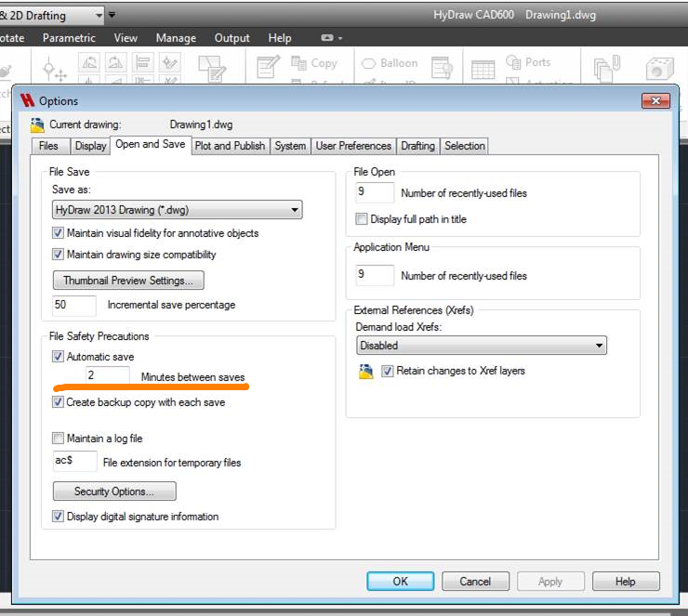688x616 pixels.
Task: Open the Help ribbon tab
Action: pos(280,38)
